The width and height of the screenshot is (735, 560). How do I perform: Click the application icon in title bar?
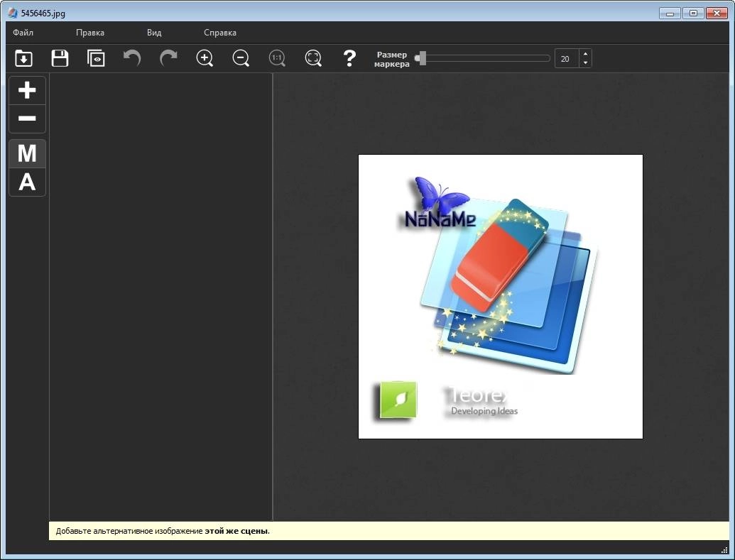pos(13,13)
